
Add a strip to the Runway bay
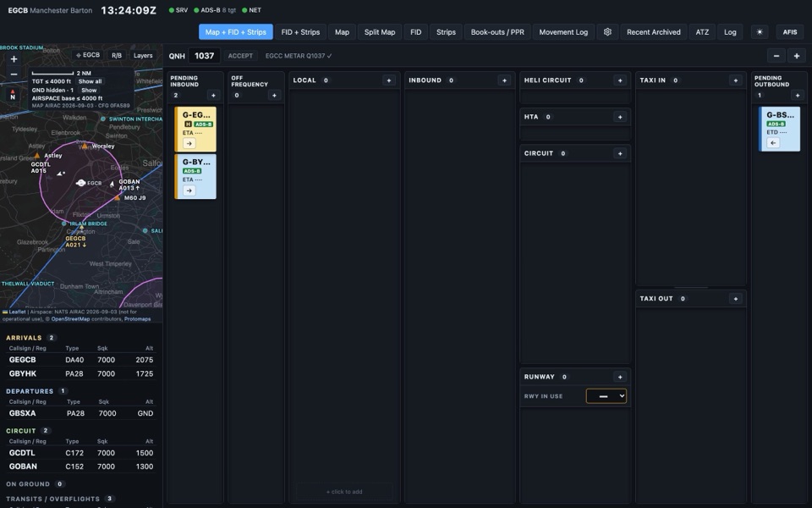coord(620,377)
